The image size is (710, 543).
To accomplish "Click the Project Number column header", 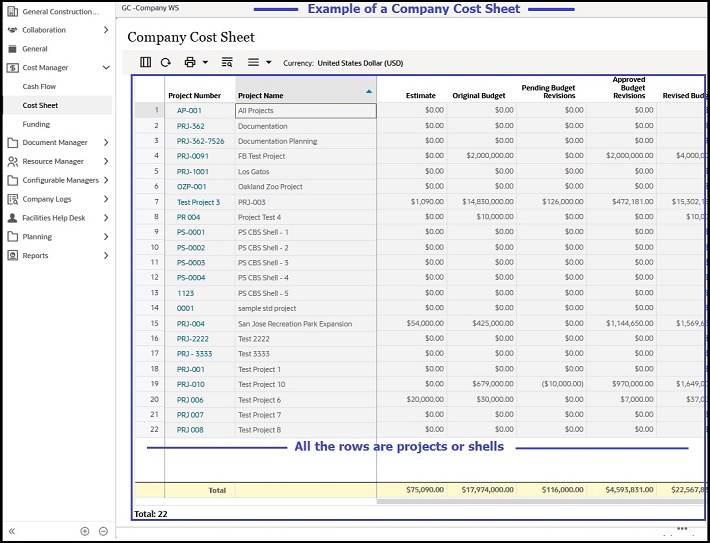I will tap(195, 96).
